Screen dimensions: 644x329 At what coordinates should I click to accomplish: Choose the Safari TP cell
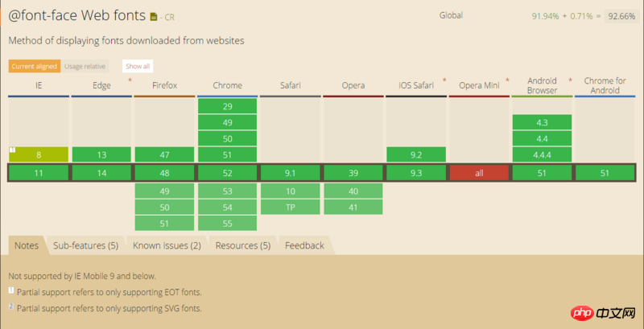point(291,208)
